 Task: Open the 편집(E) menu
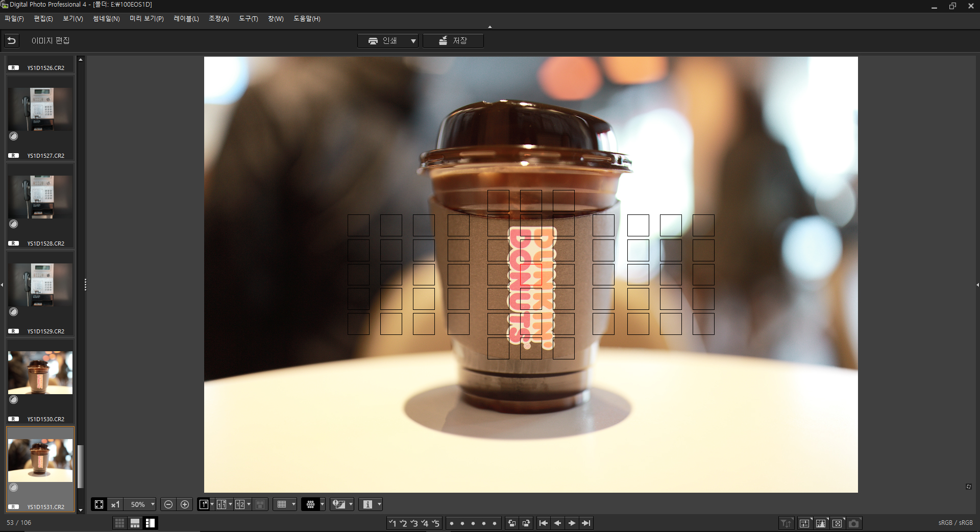pyautogui.click(x=43, y=18)
